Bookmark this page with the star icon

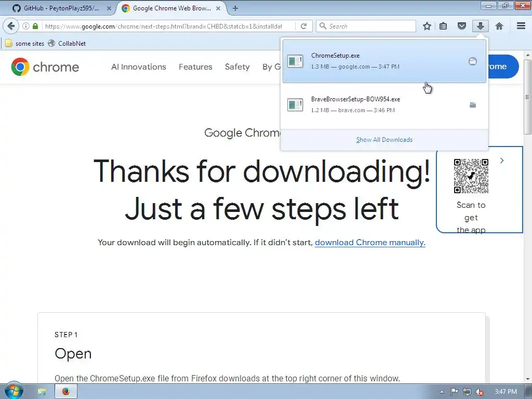(x=427, y=26)
